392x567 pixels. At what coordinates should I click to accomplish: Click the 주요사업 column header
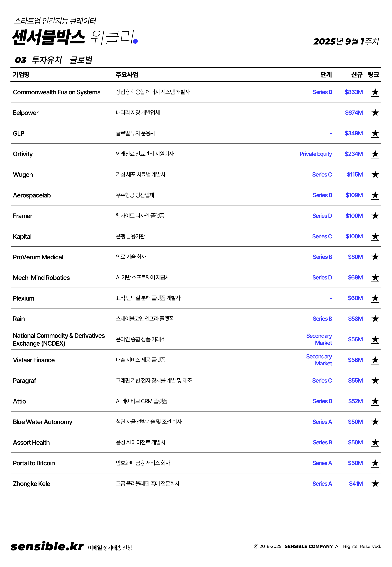pyautogui.click(x=127, y=75)
